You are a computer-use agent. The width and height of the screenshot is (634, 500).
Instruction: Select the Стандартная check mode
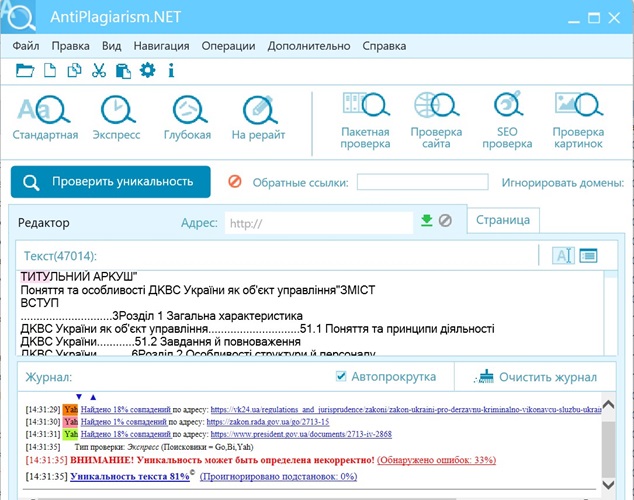[45, 118]
